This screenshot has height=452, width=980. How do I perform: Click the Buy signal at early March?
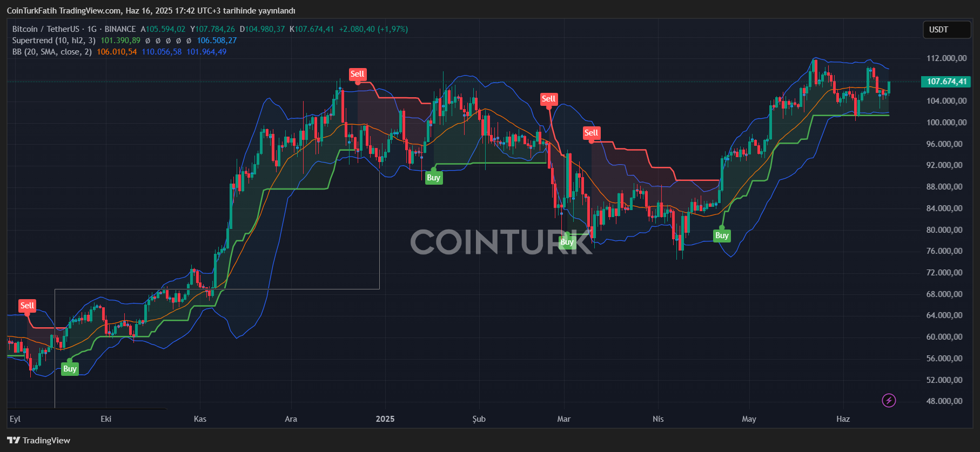point(567,242)
